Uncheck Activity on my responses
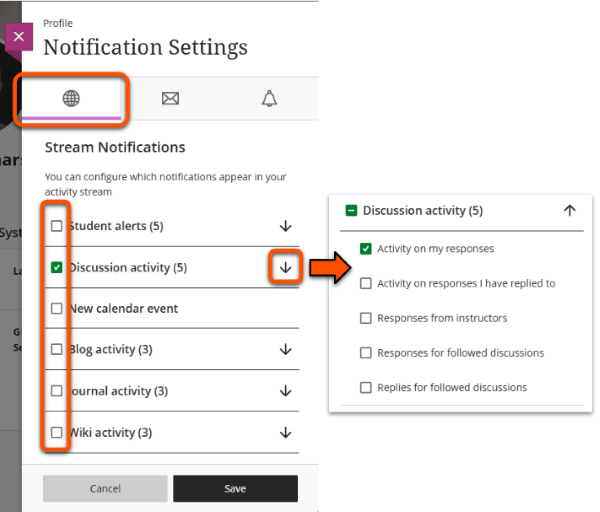 [x=366, y=248]
